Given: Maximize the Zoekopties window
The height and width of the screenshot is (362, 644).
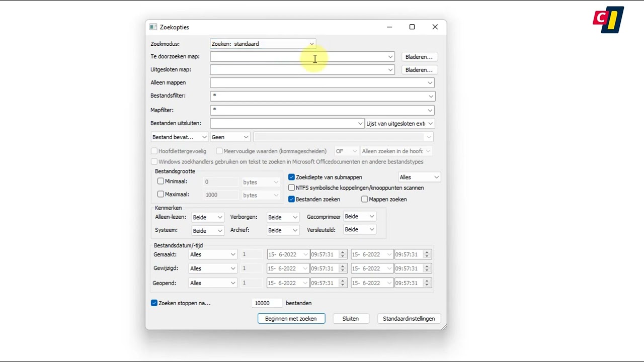Looking at the screenshot, I should click(412, 27).
